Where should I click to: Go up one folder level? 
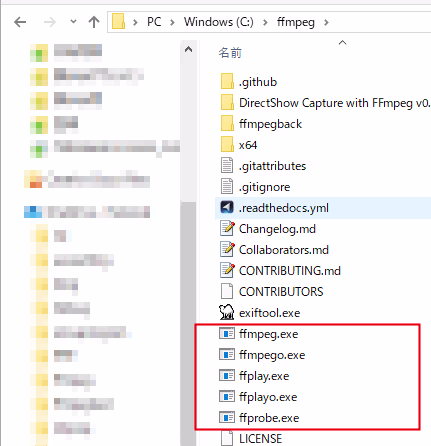(94, 22)
